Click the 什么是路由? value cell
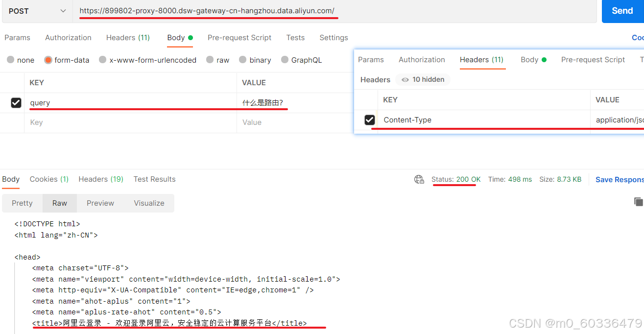 point(295,103)
